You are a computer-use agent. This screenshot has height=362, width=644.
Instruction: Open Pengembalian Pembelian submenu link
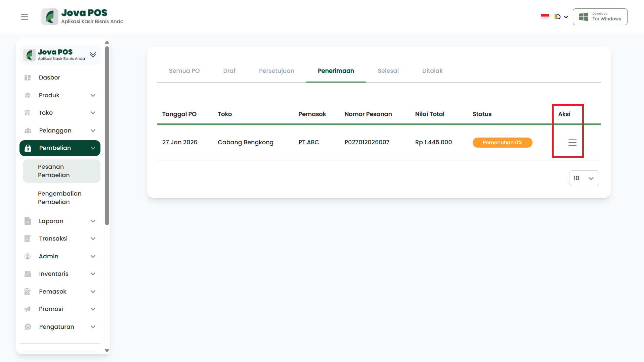59,198
